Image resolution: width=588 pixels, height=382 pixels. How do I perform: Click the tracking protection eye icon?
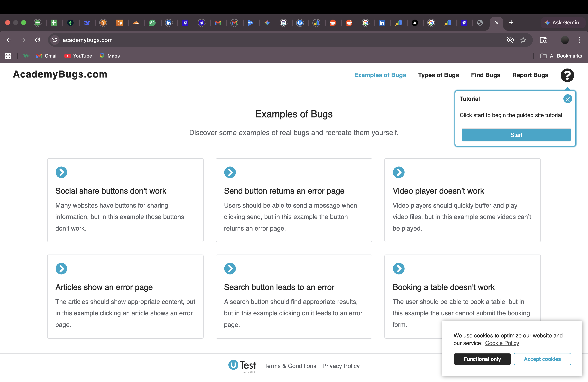pos(510,40)
